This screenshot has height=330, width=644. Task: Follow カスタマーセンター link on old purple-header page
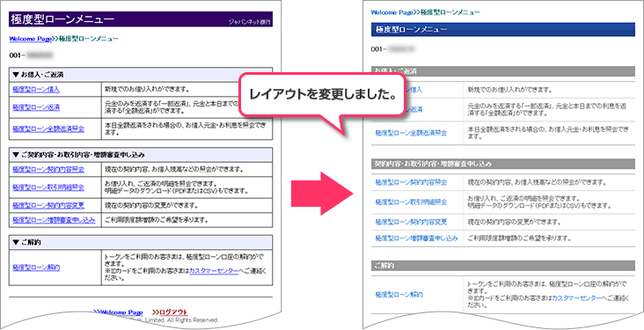point(214,271)
